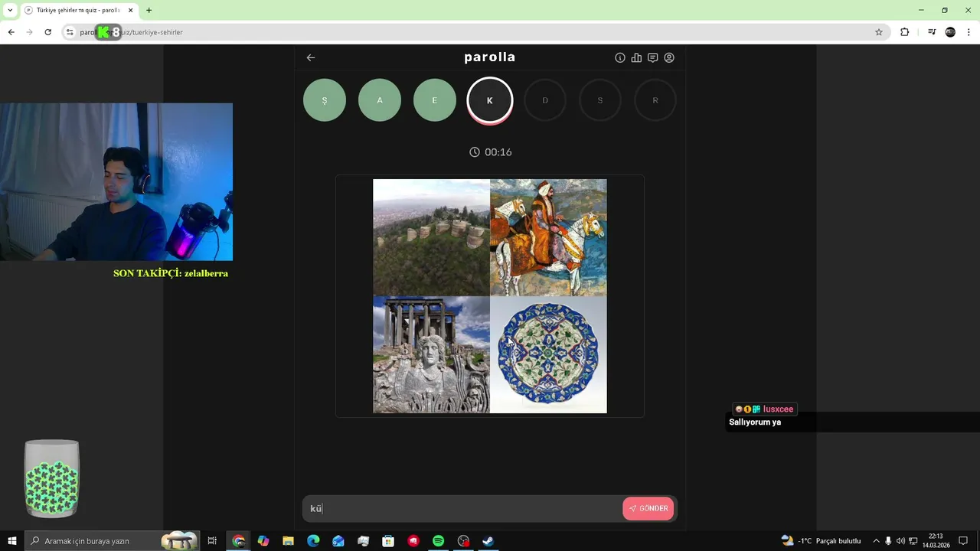Open Microsoft Store from the taskbar

click(x=388, y=541)
